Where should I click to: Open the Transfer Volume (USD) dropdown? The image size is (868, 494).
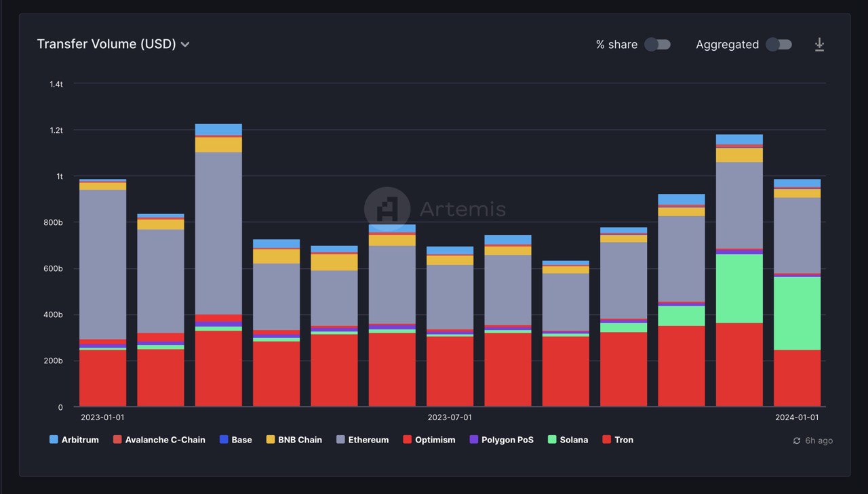point(106,45)
